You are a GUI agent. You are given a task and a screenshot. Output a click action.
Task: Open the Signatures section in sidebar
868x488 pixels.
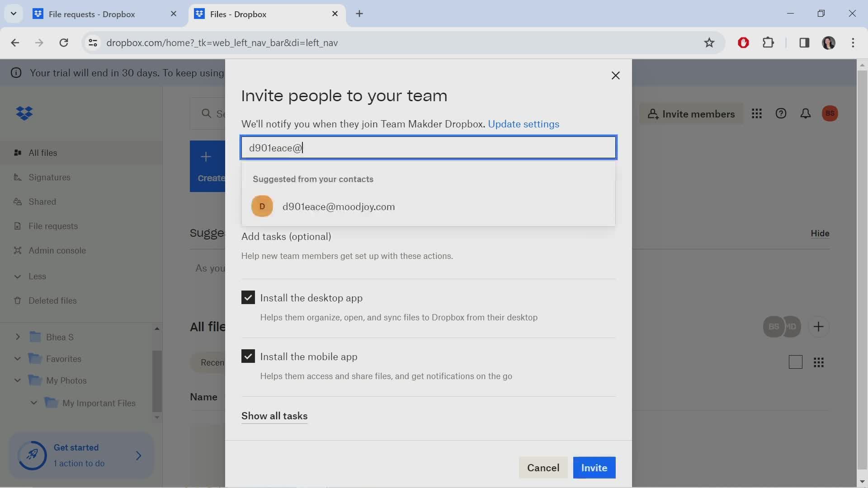pyautogui.click(x=49, y=177)
